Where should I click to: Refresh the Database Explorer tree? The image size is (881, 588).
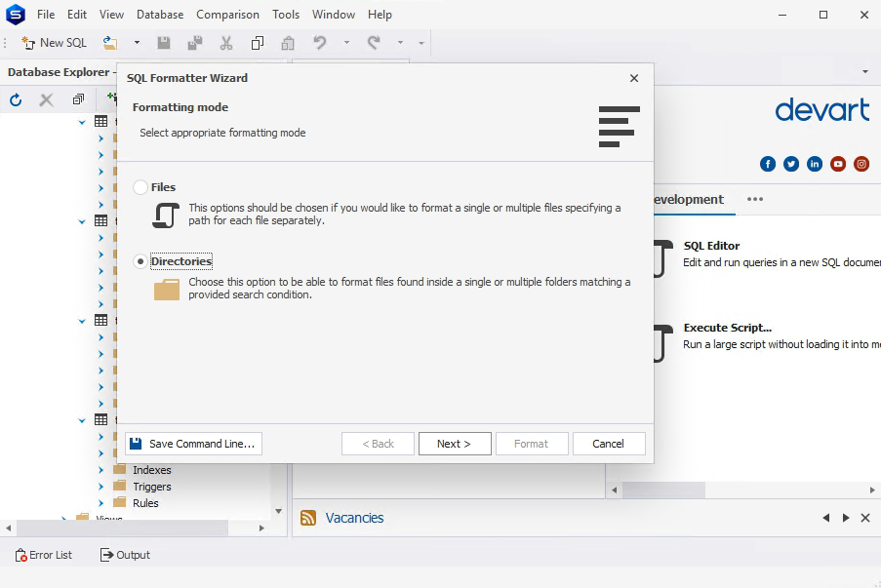click(x=16, y=100)
